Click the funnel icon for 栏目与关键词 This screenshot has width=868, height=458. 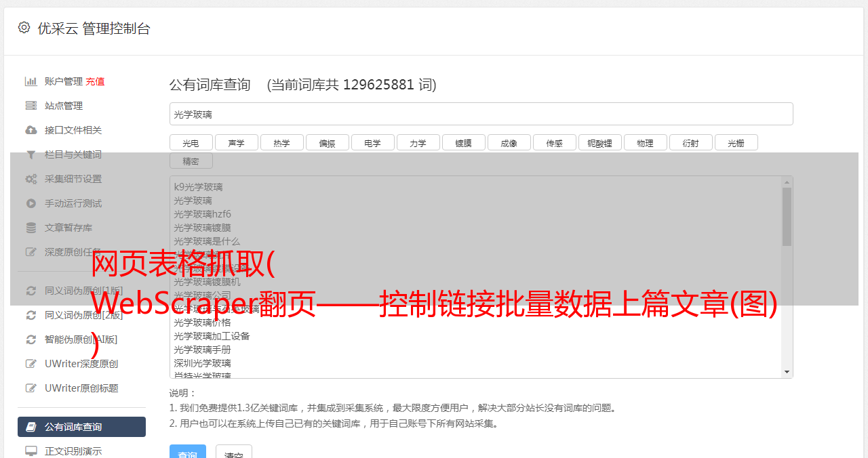tap(31, 154)
